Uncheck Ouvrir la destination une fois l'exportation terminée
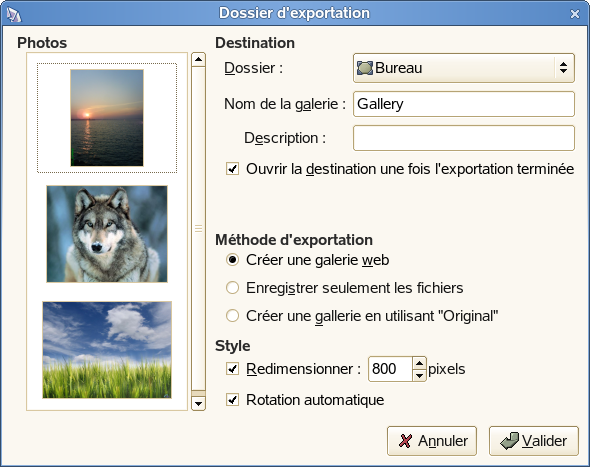Screen dimensions: 590x467 233,169
